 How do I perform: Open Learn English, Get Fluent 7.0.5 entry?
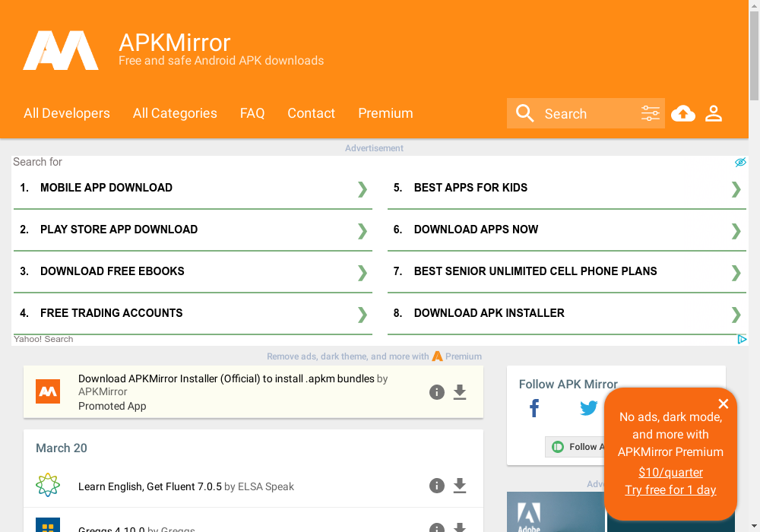coord(150,486)
